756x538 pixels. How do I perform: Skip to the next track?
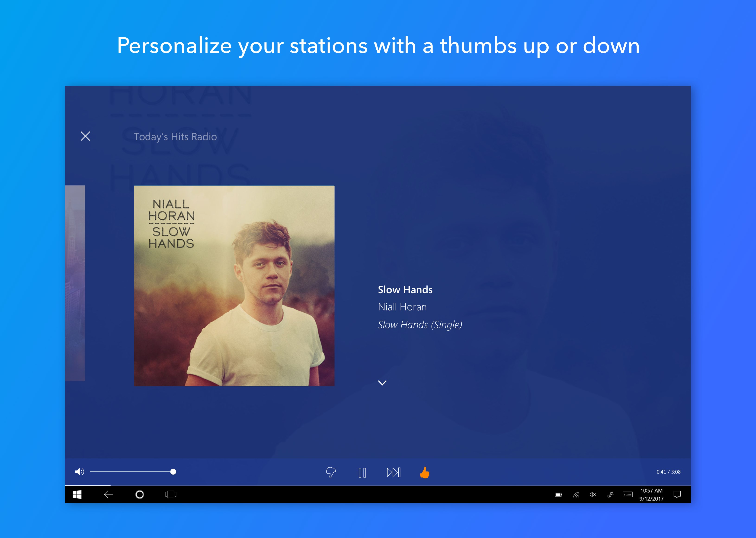pyautogui.click(x=394, y=472)
